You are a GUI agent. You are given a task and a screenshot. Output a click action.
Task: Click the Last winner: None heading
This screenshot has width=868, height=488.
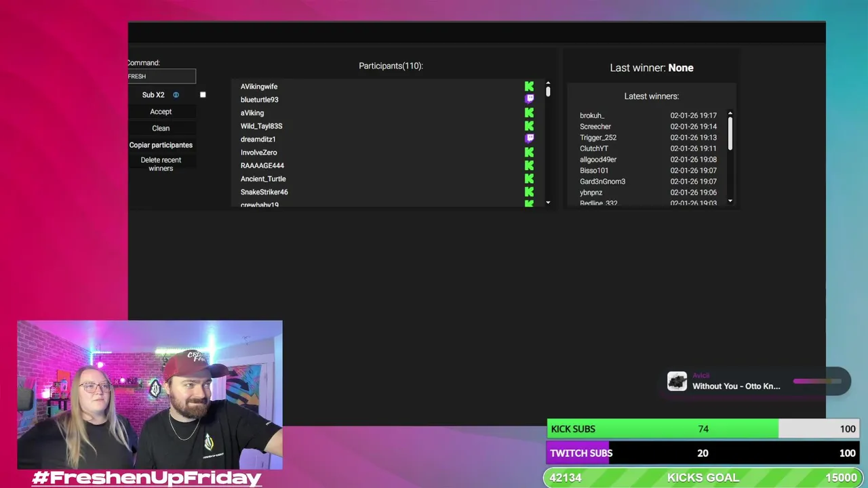pyautogui.click(x=652, y=68)
